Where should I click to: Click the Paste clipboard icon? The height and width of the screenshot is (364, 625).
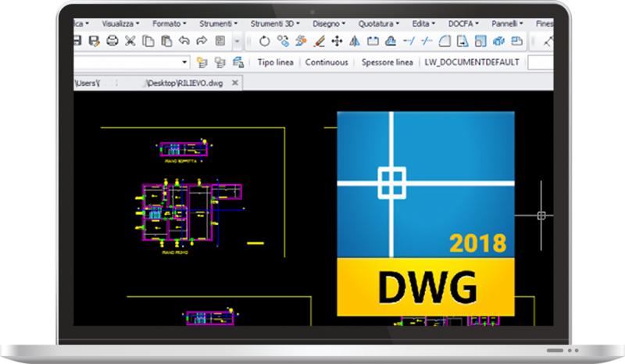tap(166, 41)
